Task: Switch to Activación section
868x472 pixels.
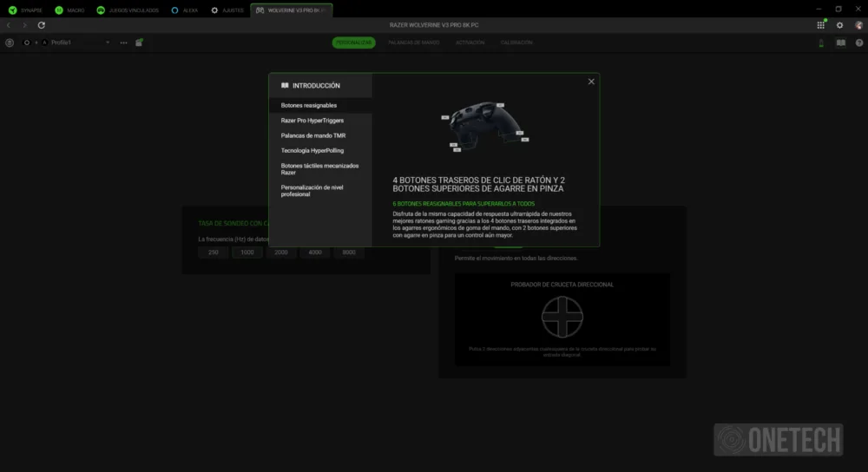Action: [x=470, y=43]
